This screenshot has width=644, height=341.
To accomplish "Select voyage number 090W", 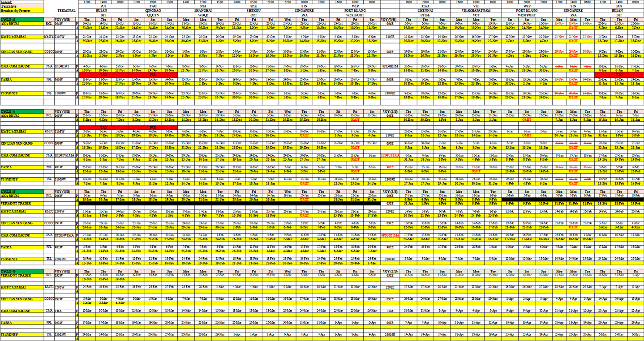I will pos(64,143).
